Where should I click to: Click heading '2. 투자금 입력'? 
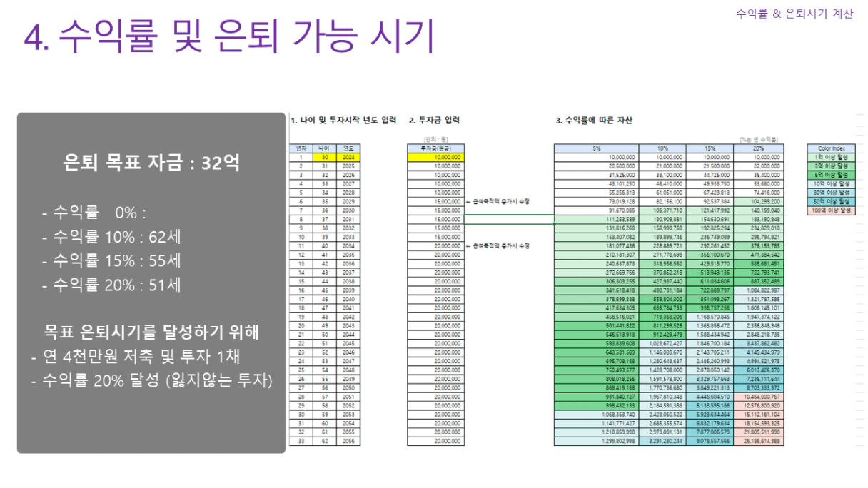click(435, 121)
